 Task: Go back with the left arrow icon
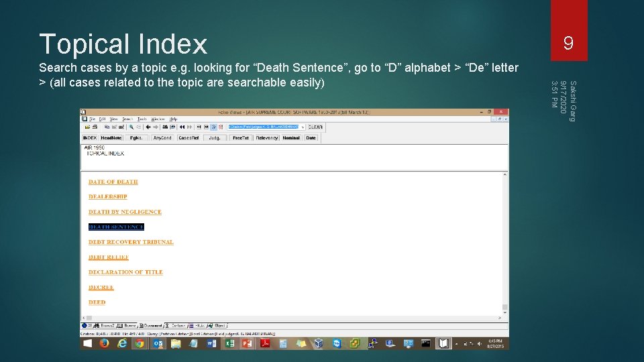click(148, 127)
